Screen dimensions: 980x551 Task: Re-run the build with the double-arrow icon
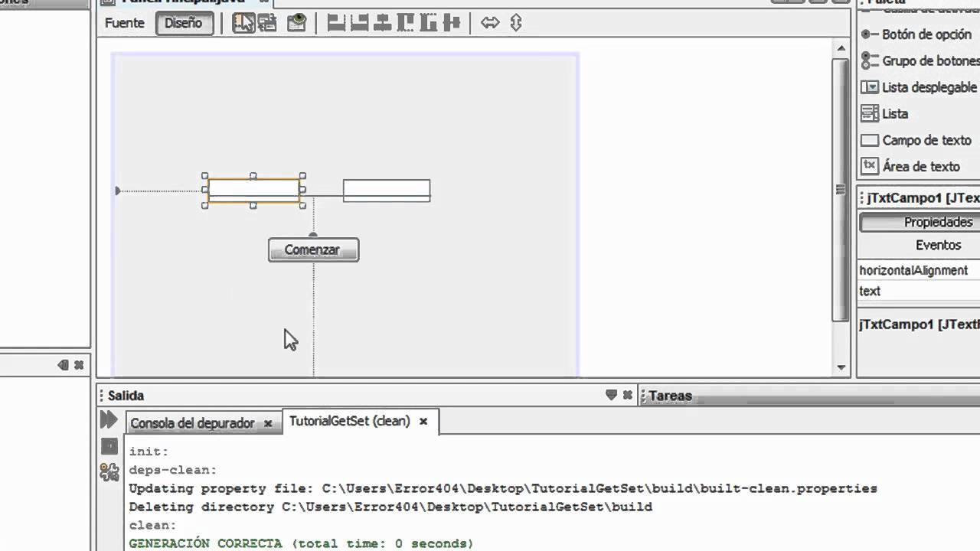[x=109, y=419]
